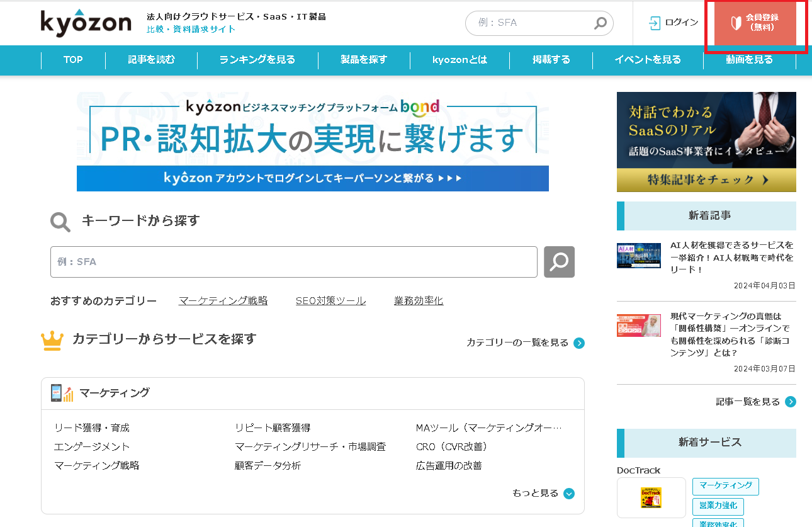Open the AI人材を獲得できるサービス article title
The image size is (812, 527).
[732, 257]
